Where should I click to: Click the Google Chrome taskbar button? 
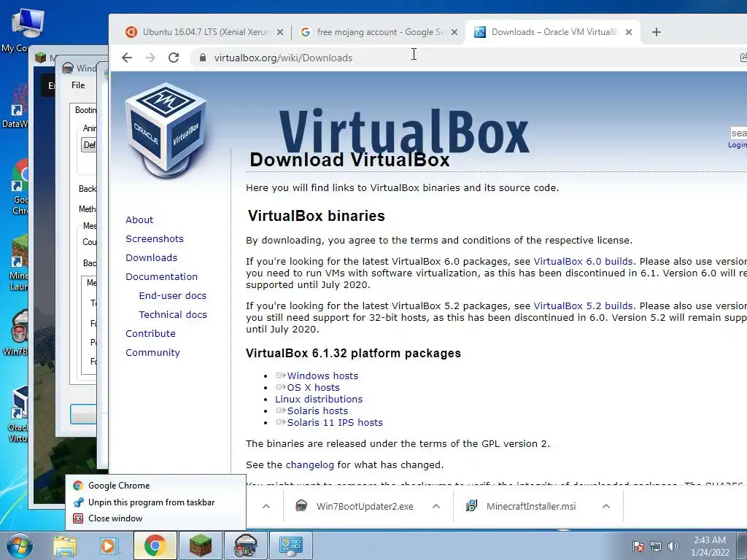(155, 545)
